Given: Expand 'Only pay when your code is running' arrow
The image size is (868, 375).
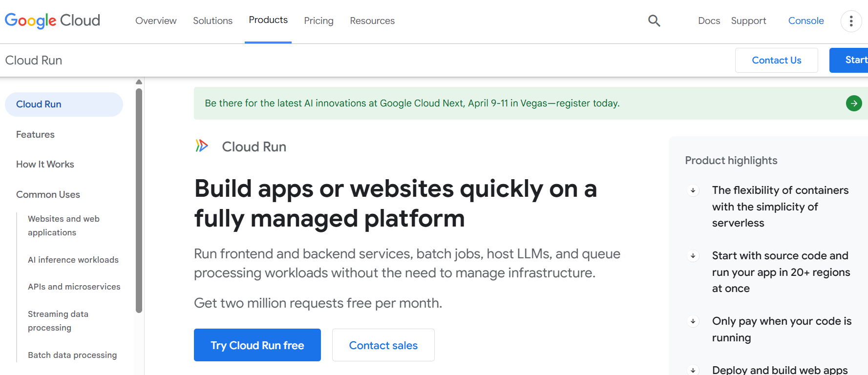Looking at the screenshot, I should 693,321.
